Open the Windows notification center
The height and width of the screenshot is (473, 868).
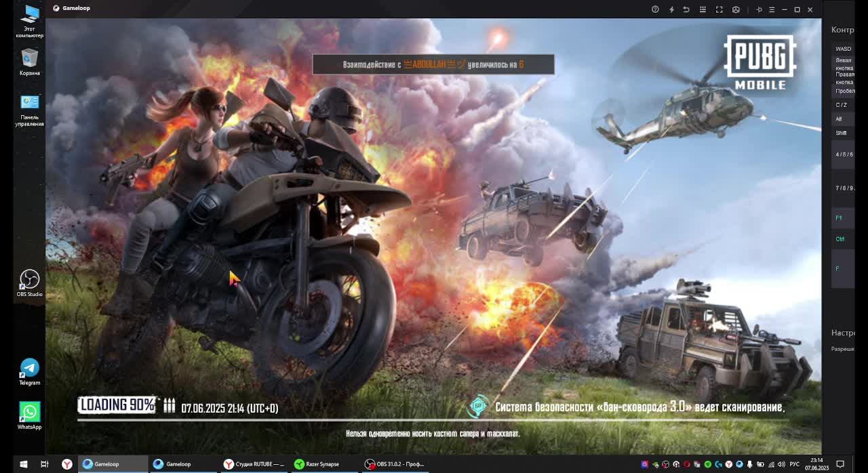(x=840, y=464)
